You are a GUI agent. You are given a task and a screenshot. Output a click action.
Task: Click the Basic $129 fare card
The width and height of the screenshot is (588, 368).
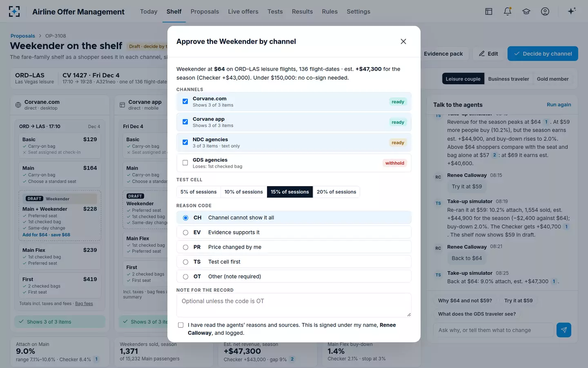point(60,146)
